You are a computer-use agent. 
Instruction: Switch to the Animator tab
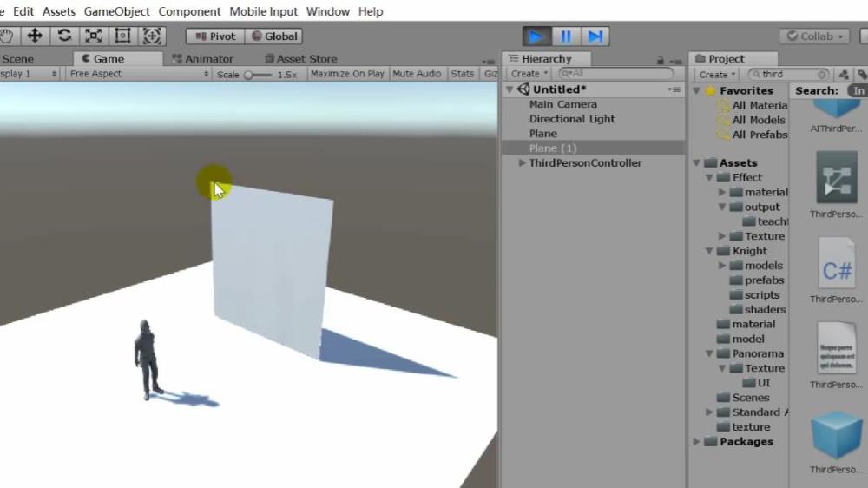tap(202, 59)
